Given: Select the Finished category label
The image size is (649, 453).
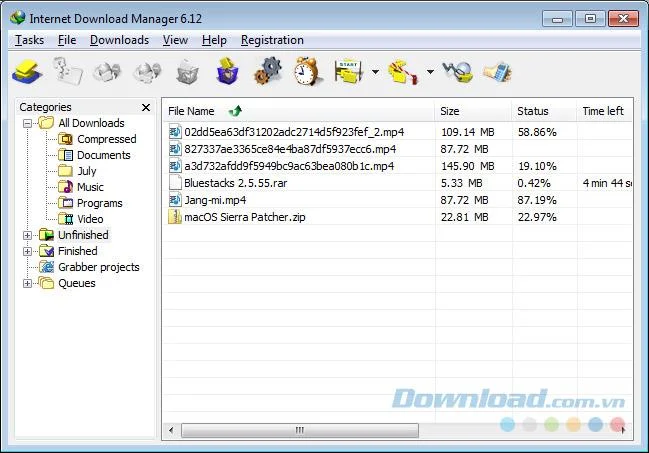Looking at the screenshot, I should point(78,251).
